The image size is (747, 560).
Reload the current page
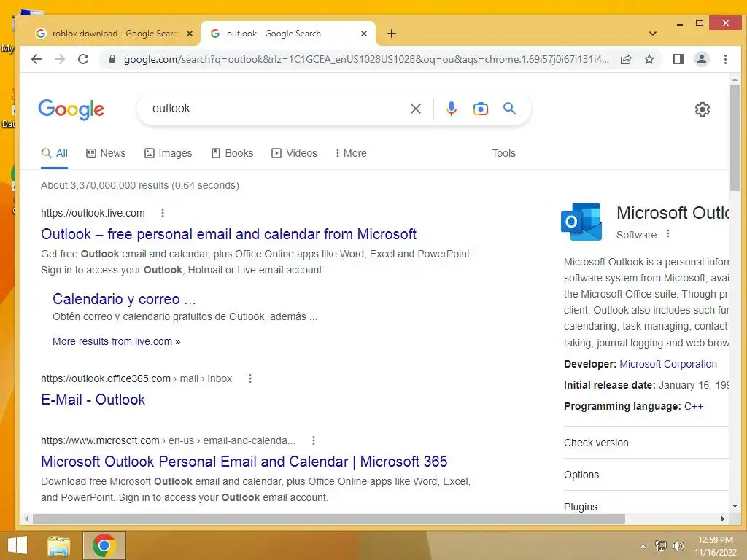pos(83,59)
